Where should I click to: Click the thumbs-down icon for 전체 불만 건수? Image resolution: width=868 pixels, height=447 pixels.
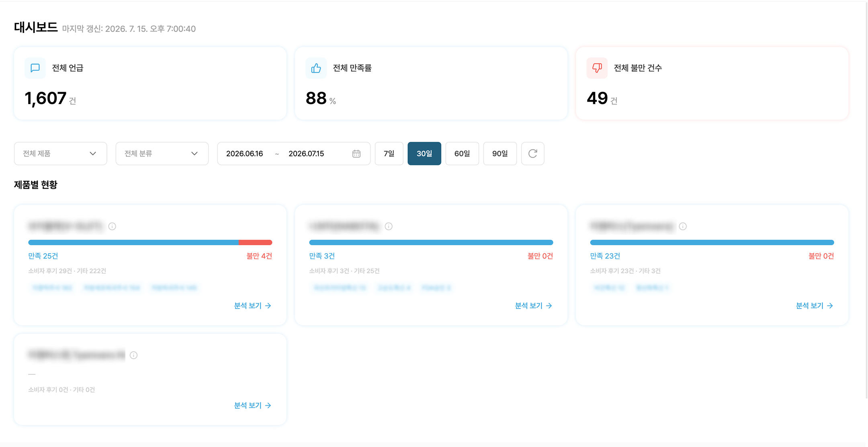pos(597,68)
